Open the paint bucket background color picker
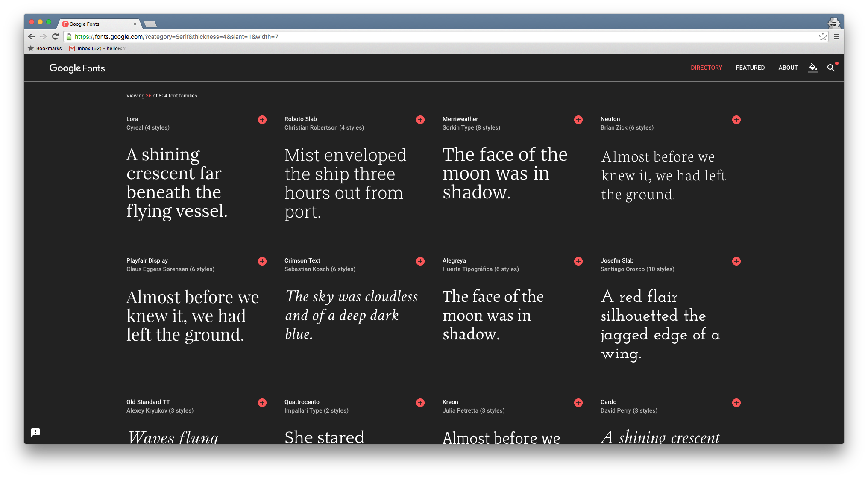The height and width of the screenshot is (478, 868). [813, 68]
